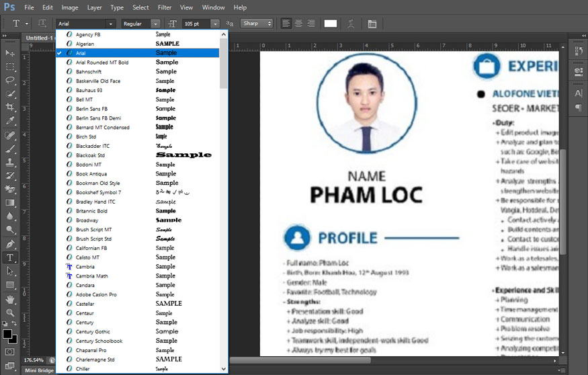Open the background color swatch
Viewport: 588px width, 375px height.
[x=14, y=340]
